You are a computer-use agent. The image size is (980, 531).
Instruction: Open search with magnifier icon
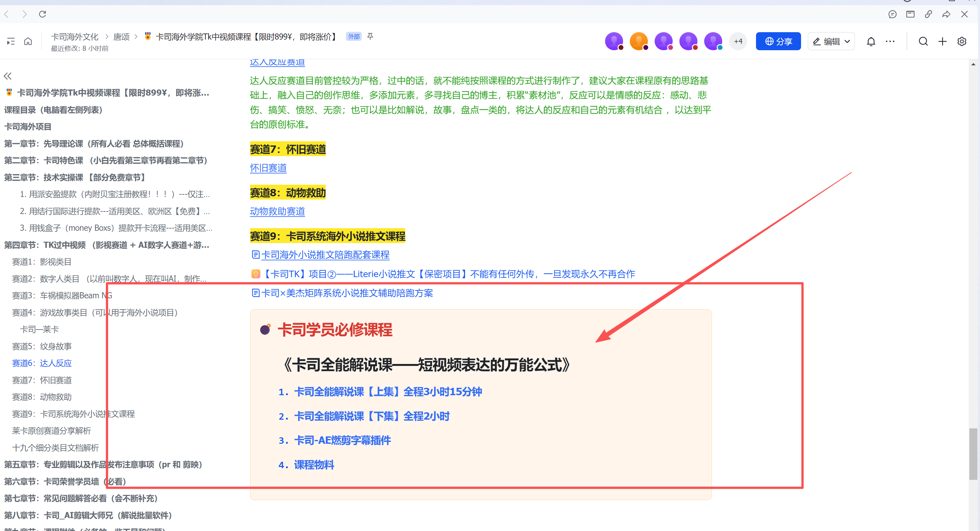923,41
